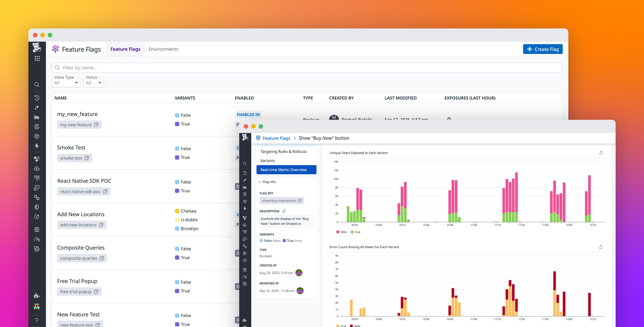The height and width of the screenshot is (327, 644).
Task: Select the shield security icon in sidebar
Action: point(37,207)
